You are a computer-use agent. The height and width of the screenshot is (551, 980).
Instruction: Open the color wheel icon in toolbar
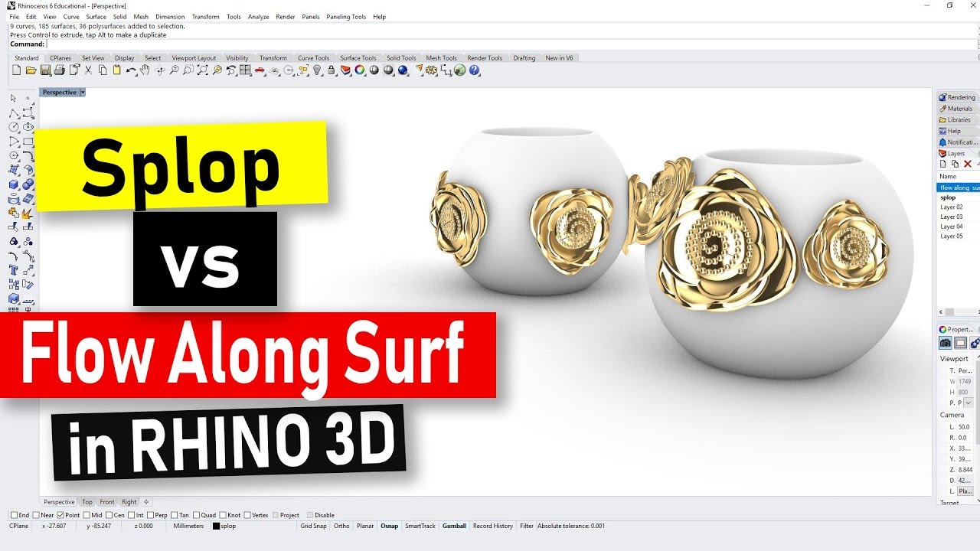coord(359,70)
